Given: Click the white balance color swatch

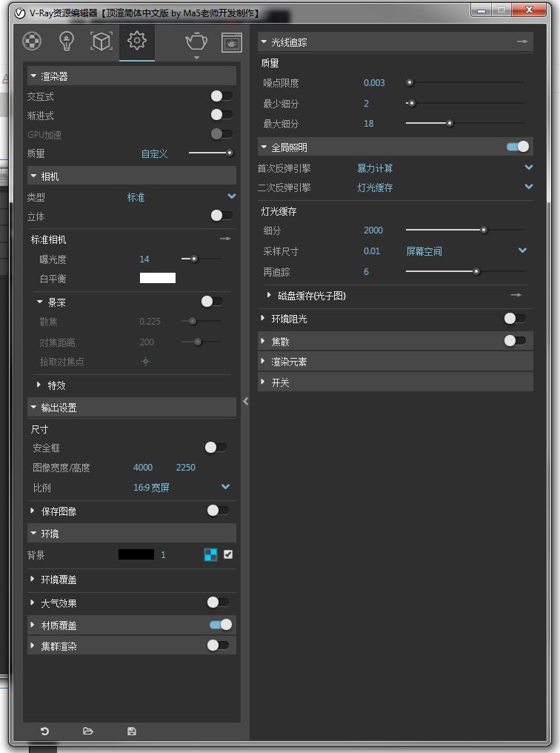Looking at the screenshot, I should click(x=157, y=278).
